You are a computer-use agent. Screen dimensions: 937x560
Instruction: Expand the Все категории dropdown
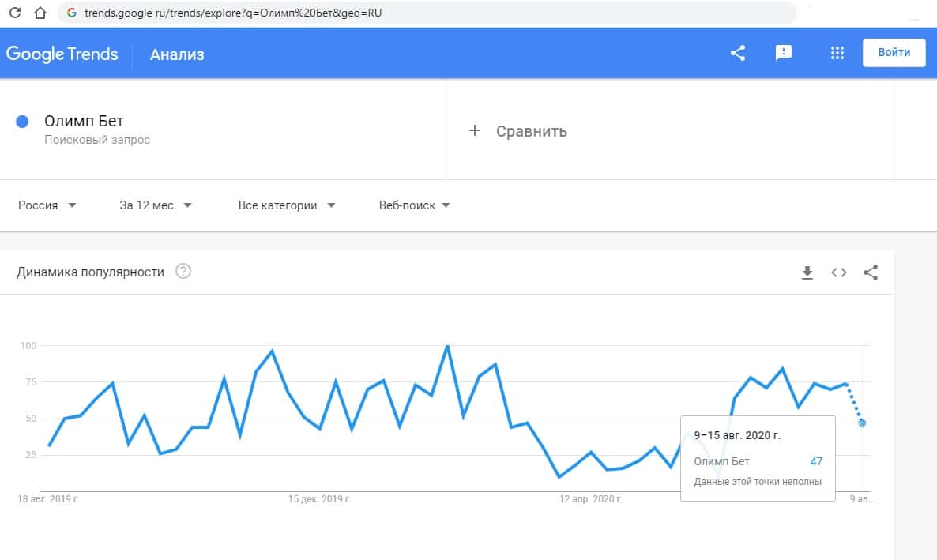(x=287, y=205)
